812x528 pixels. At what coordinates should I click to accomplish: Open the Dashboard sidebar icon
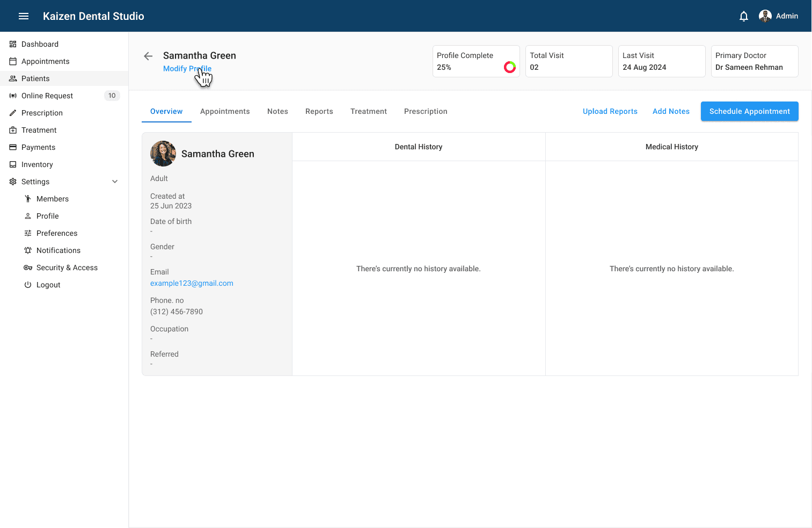[x=12, y=44]
